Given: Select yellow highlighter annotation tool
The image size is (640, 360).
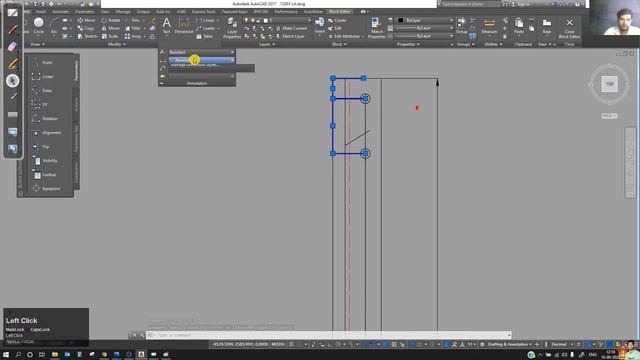Looking at the screenshot, I should [x=13, y=64].
